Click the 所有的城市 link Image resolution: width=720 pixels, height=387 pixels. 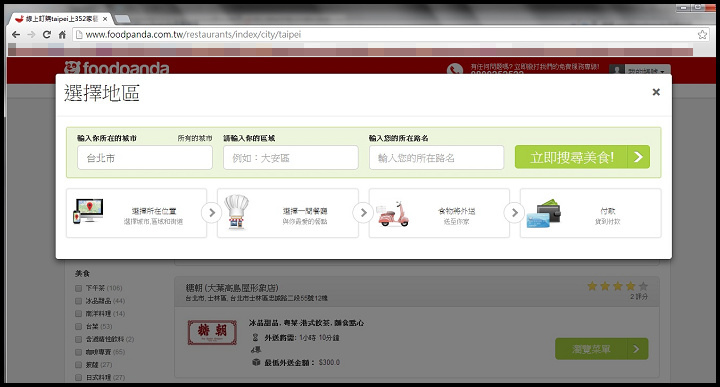coord(195,138)
